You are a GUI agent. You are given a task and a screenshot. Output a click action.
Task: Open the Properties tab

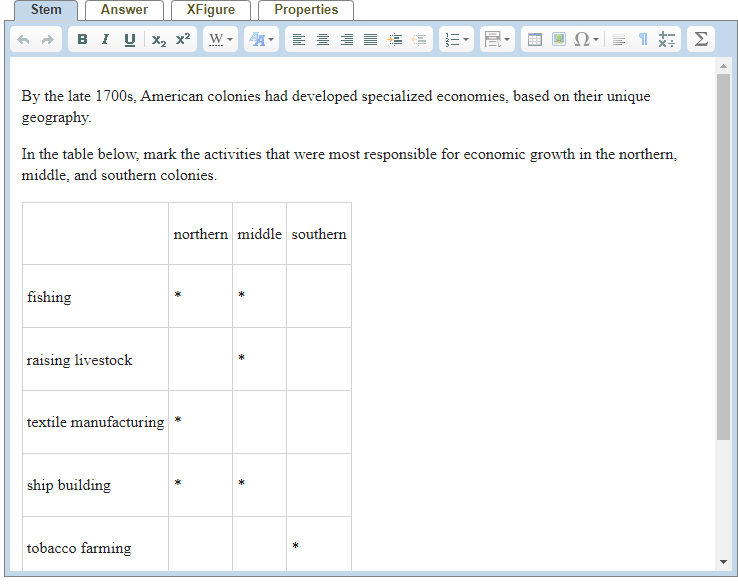pyautogui.click(x=306, y=10)
